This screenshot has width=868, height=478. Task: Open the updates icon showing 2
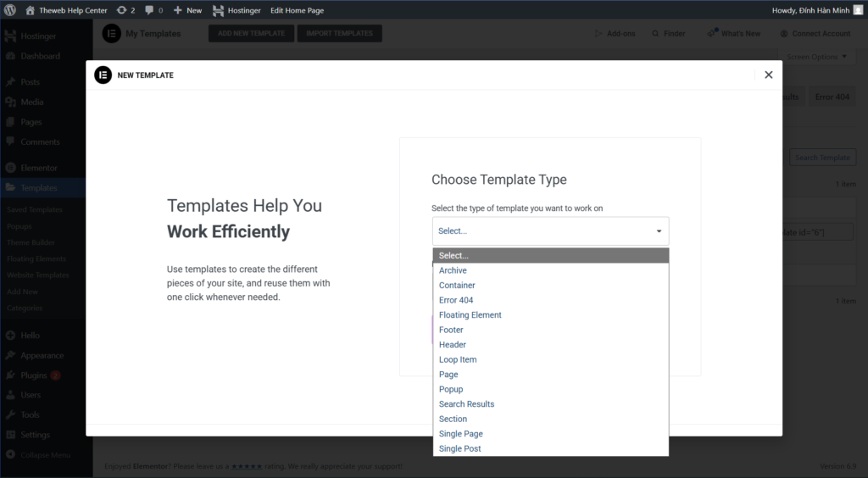(x=122, y=10)
